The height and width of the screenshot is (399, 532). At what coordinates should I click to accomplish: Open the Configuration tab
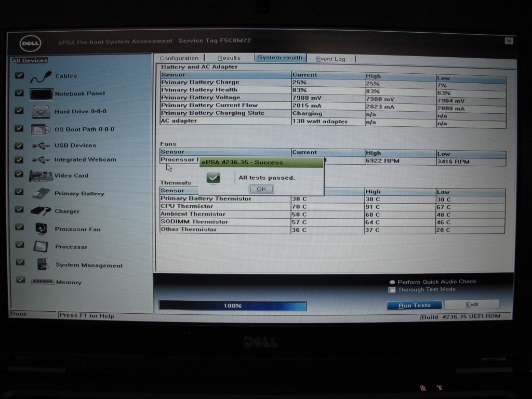(x=179, y=58)
